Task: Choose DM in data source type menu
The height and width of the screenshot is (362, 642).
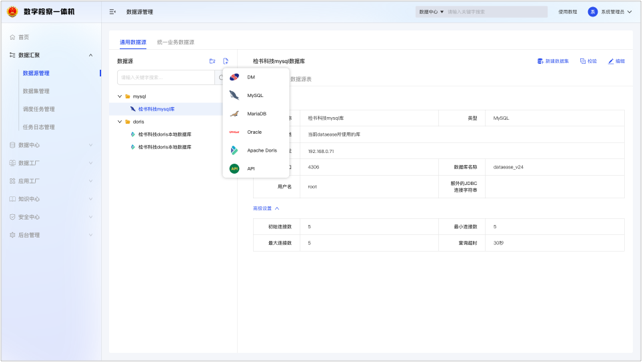Action: click(x=256, y=77)
